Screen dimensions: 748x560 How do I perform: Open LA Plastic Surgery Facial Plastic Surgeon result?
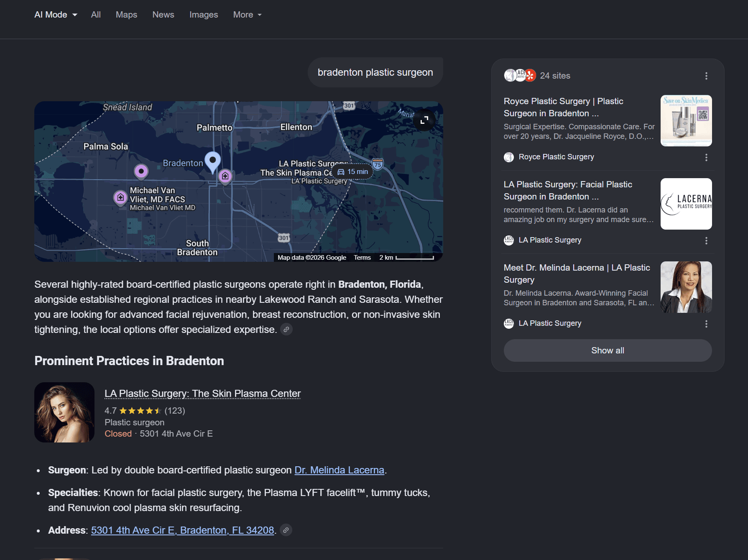[x=568, y=190]
